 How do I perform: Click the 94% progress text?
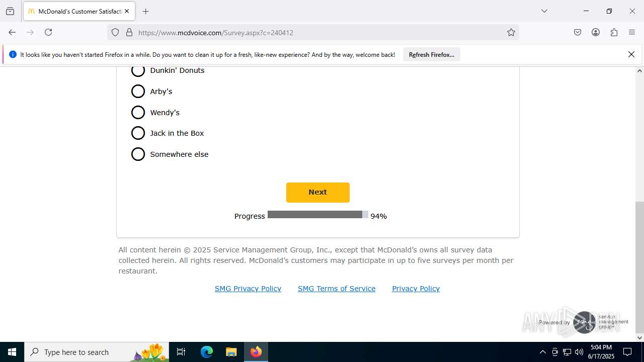coord(379,216)
